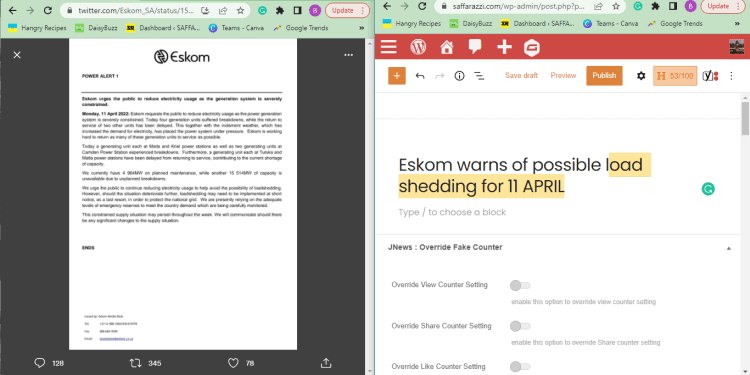Visit the site via the home icon
750x375 pixels.
tap(446, 47)
